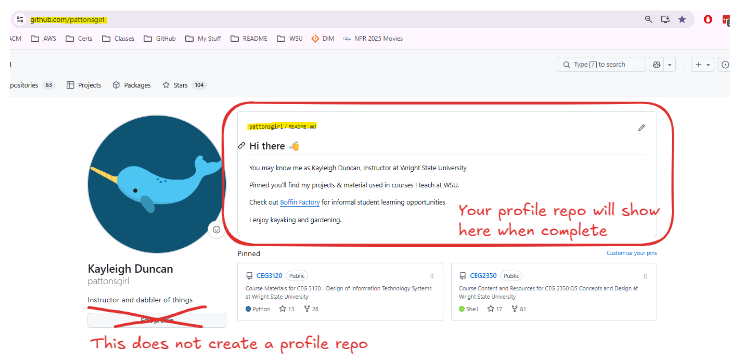Click the site information icon beside the URL
Image resolution: width=739 pixels, height=364 pixels.
(x=19, y=19)
